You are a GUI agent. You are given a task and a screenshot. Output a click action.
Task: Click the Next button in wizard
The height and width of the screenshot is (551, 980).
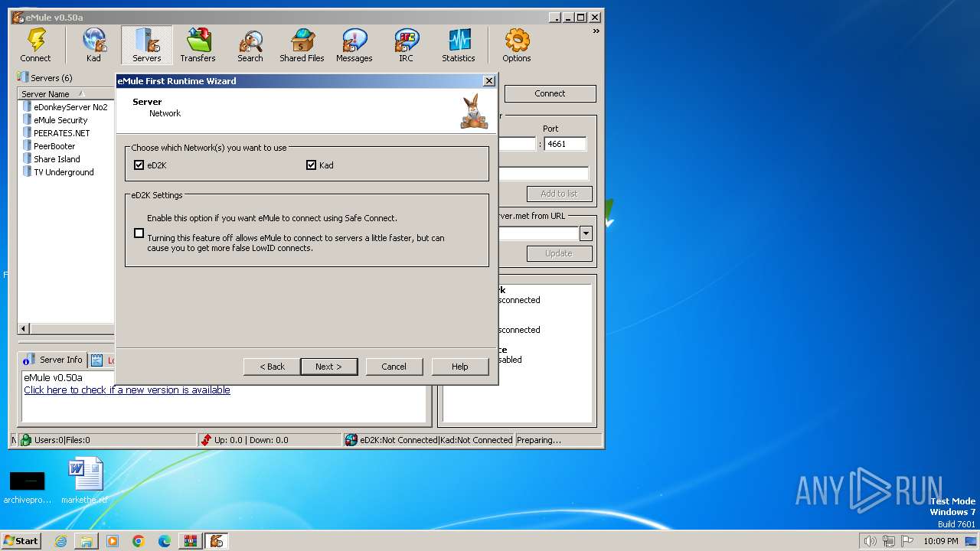[328, 367]
